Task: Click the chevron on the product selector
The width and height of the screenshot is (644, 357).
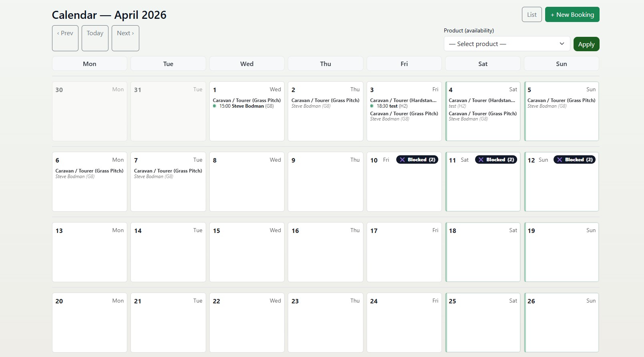Action: pos(562,44)
